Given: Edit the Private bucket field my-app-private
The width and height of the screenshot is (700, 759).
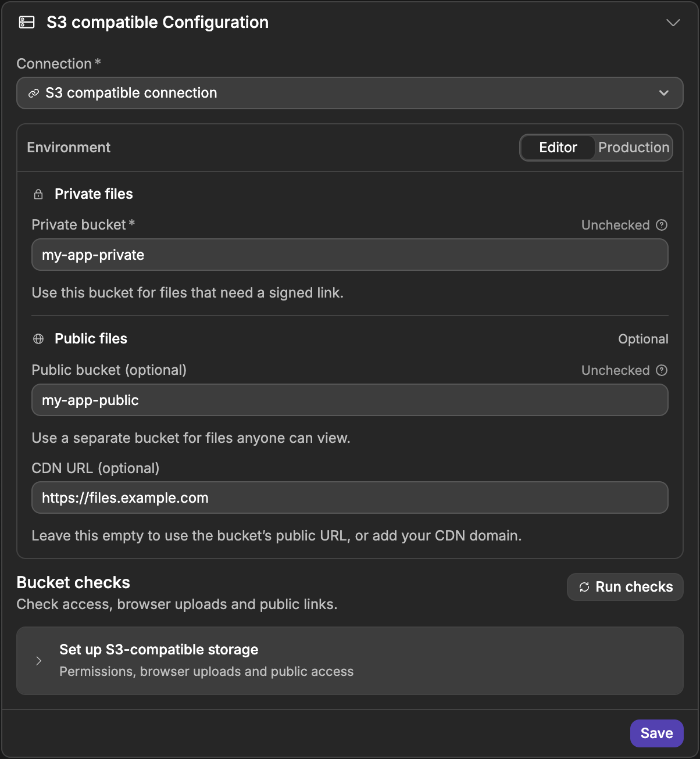Looking at the screenshot, I should coord(349,255).
